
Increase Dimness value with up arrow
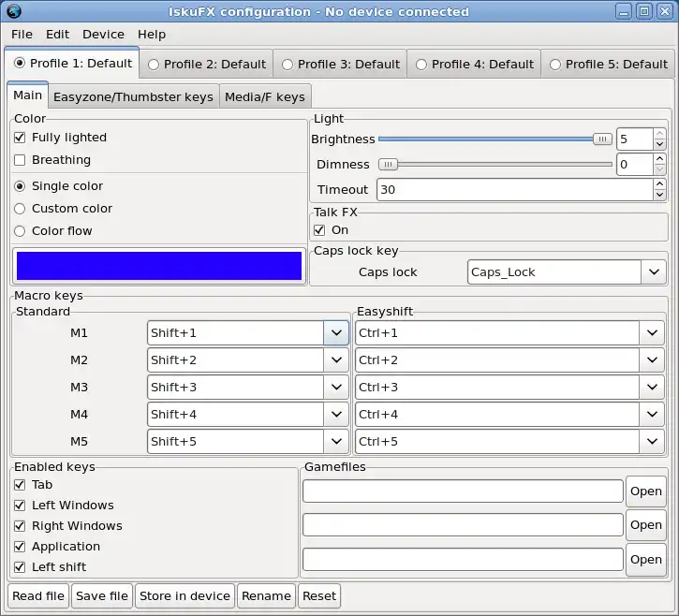[x=659, y=159]
